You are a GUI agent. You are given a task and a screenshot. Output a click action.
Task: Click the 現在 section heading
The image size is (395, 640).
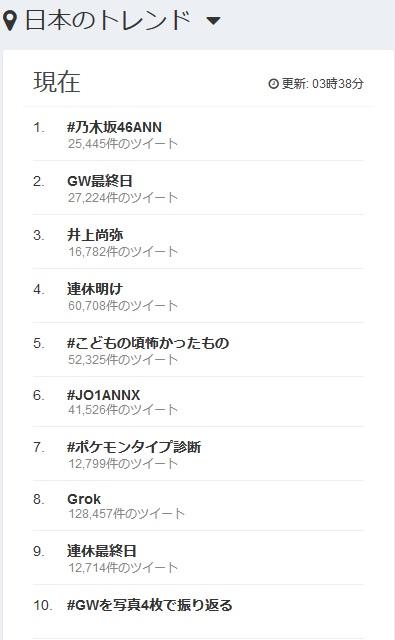(x=57, y=82)
